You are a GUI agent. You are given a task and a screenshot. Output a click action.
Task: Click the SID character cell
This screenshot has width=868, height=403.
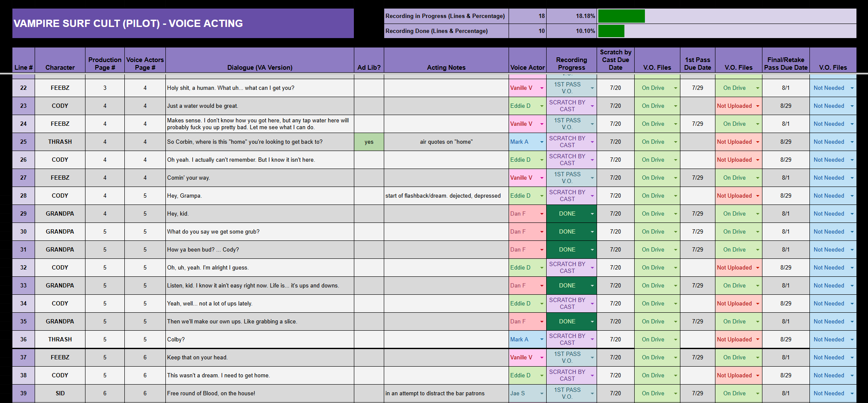tap(60, 394)
